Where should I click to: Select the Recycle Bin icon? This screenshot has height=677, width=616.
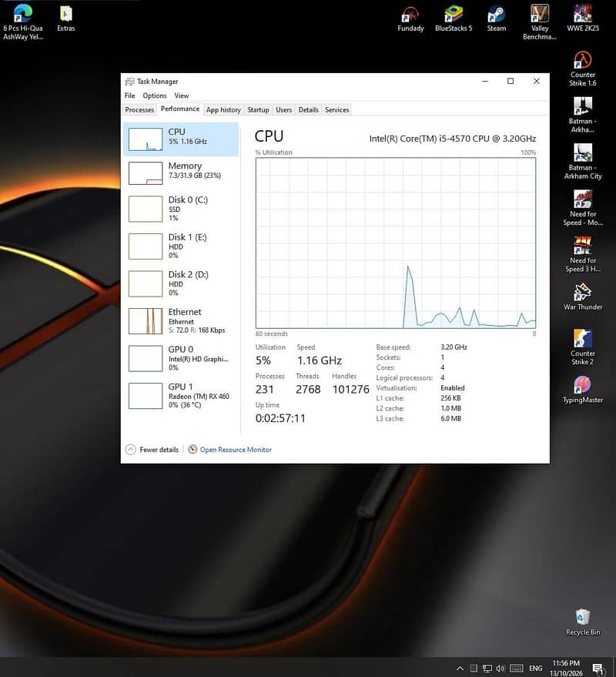[583, 622]
